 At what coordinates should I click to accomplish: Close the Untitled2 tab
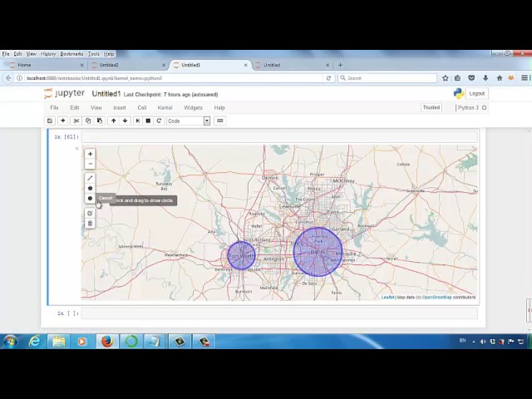coord(164,65)
